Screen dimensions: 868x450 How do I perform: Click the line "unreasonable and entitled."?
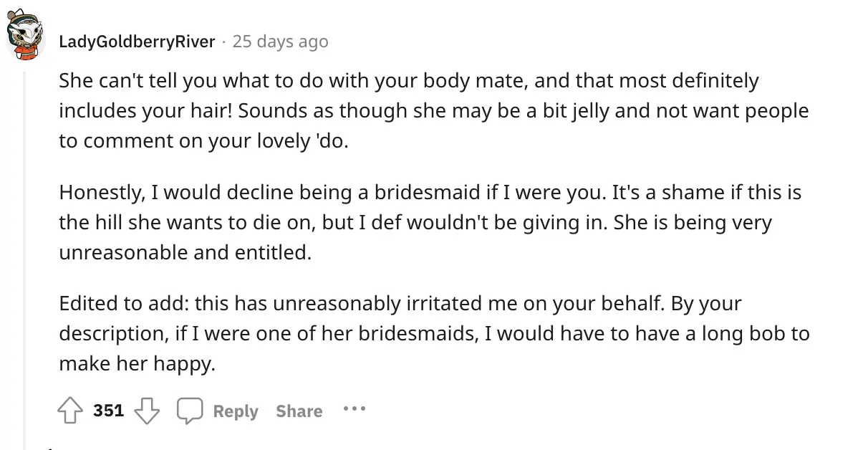185,252
